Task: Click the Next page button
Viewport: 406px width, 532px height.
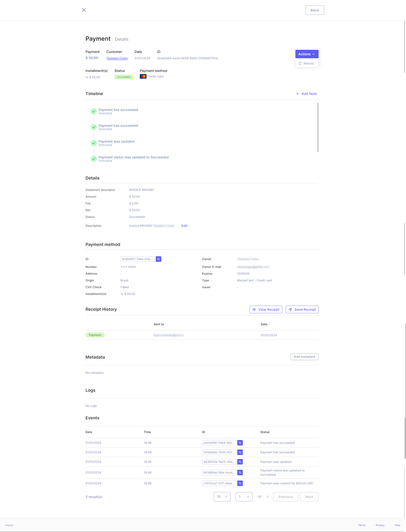Action: [x=309, y=497]
